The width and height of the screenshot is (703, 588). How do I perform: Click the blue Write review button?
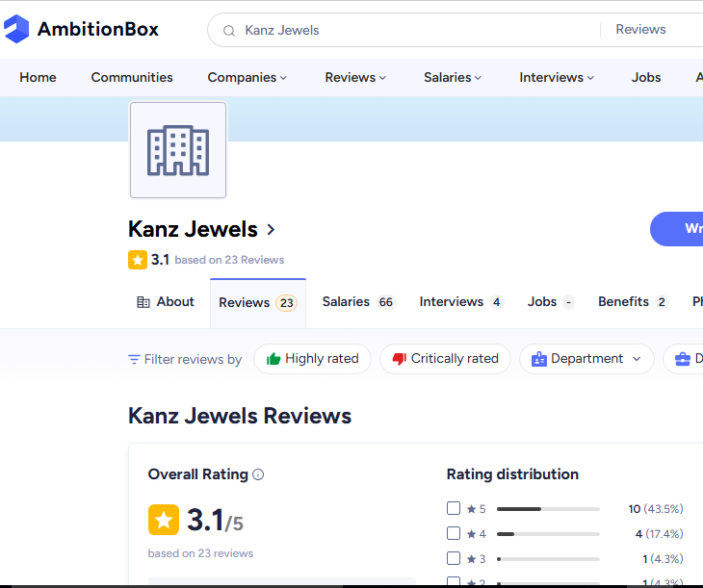[677, 229]
